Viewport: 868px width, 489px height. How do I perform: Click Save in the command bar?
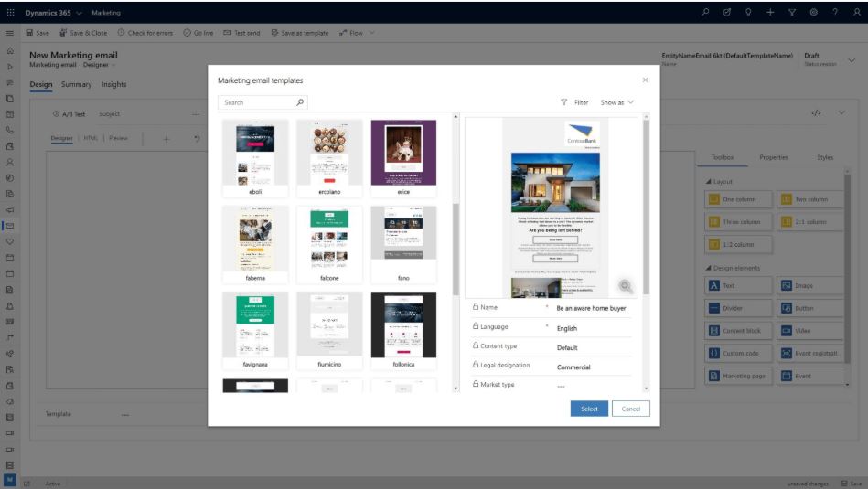(38, 33)
